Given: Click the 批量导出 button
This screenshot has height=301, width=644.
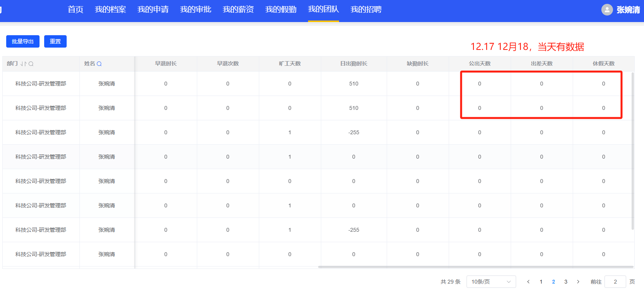Looking at the screenshot, I should 23,41.
